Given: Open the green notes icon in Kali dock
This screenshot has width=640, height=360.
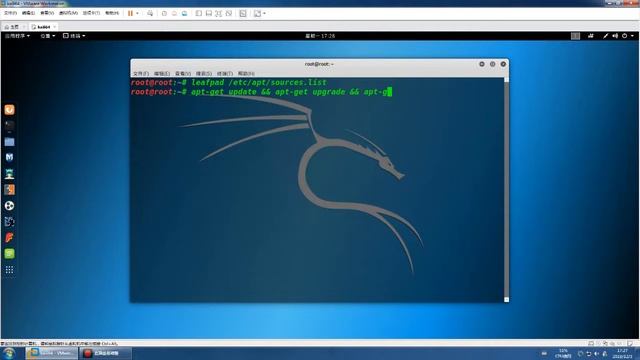Looking at the screenshot, I should 9,254.
